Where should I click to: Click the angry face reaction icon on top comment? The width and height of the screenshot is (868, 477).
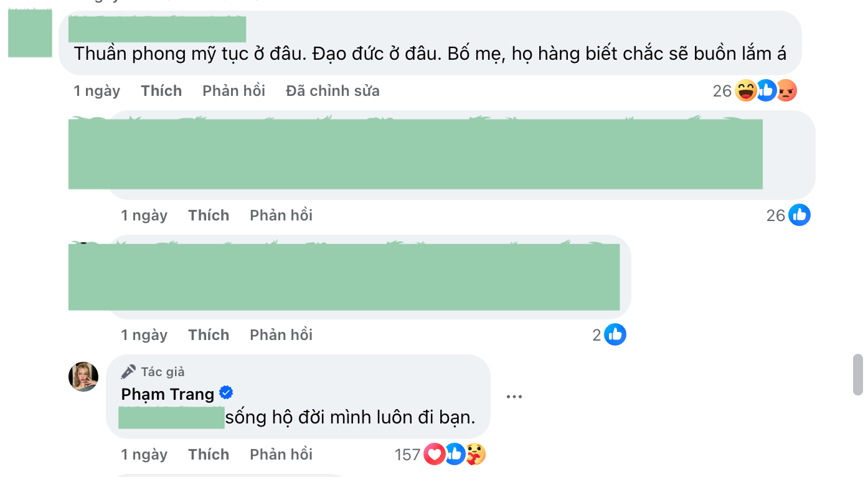coord(786,90)
